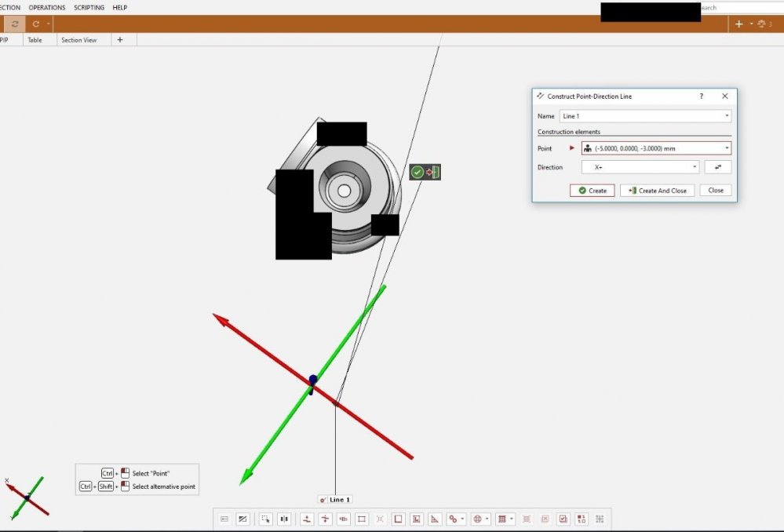Click the green checkmark in floating viewport toolbar
Image resolution: width=784 pixels, height=532 pixels.
tap(418, 172)
